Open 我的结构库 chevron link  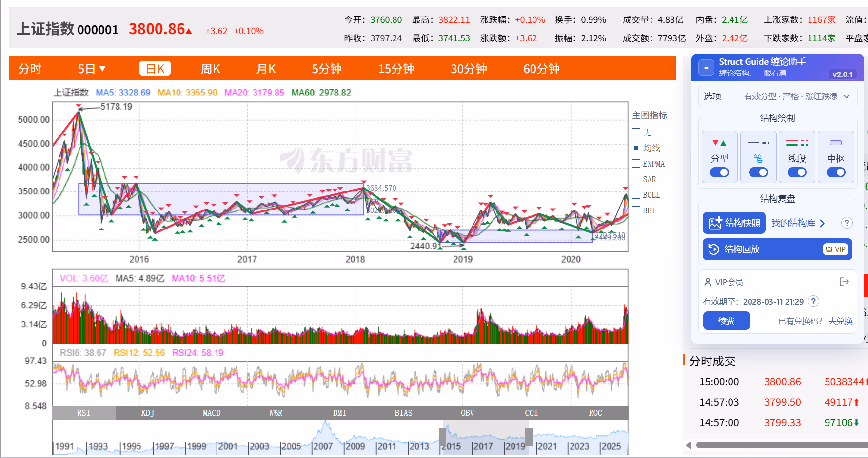point(798,223)
